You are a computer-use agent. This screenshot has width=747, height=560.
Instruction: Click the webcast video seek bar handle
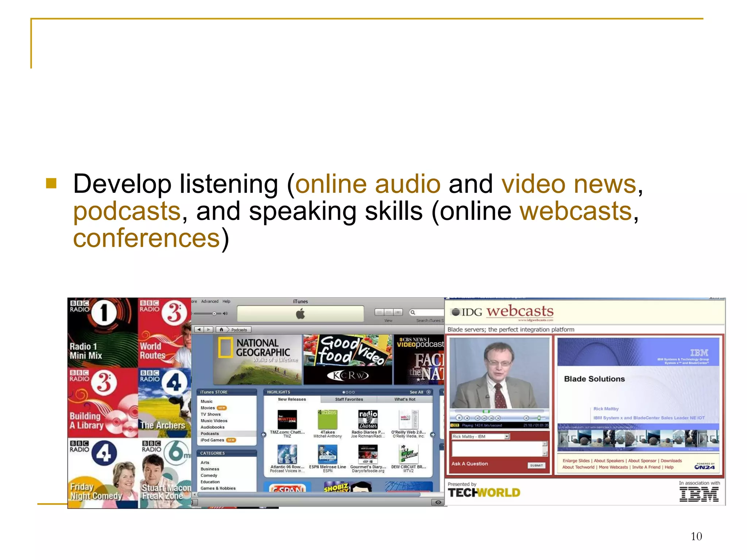(486, 411)
